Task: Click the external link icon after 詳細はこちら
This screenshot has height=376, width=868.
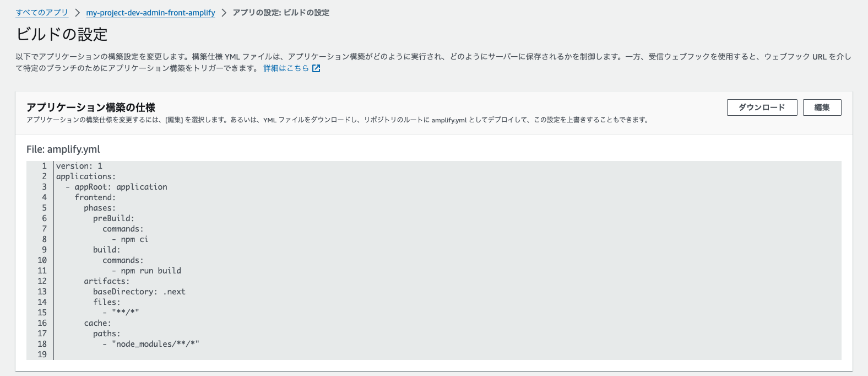Action: pos(316,68)
